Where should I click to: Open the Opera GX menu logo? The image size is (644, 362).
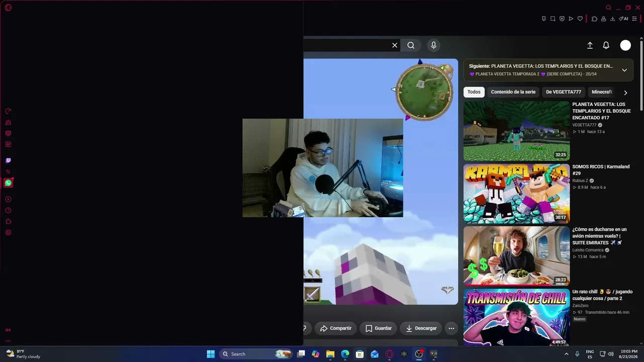coord(8,8)
